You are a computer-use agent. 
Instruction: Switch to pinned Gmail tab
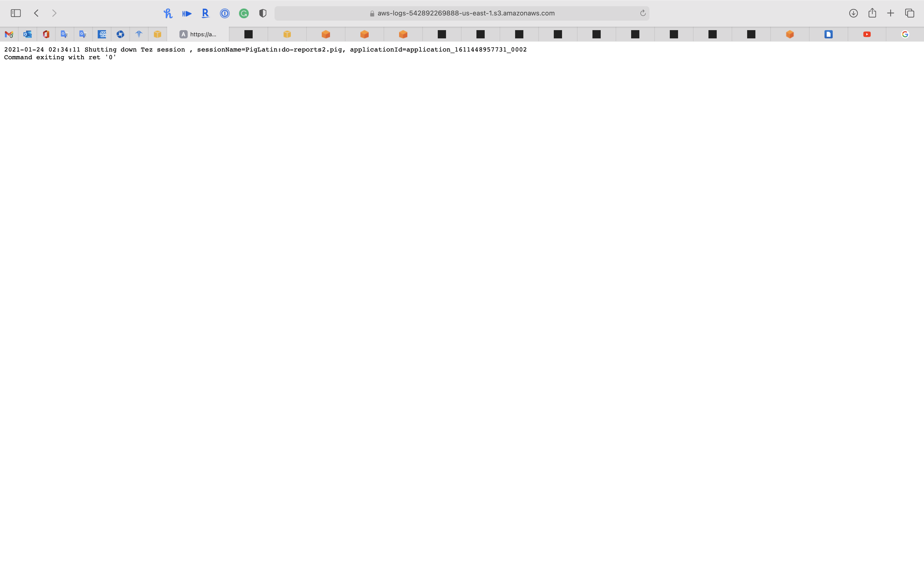(9, 34)
